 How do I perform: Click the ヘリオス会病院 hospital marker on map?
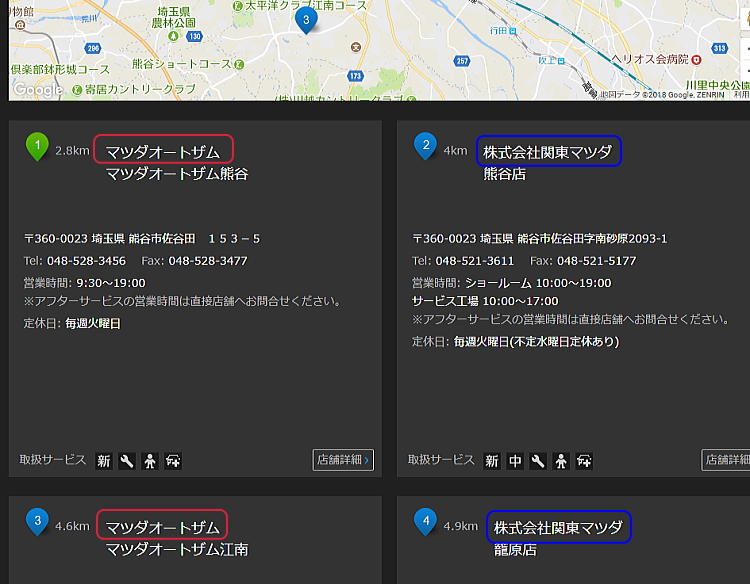[x=696, y=60]
